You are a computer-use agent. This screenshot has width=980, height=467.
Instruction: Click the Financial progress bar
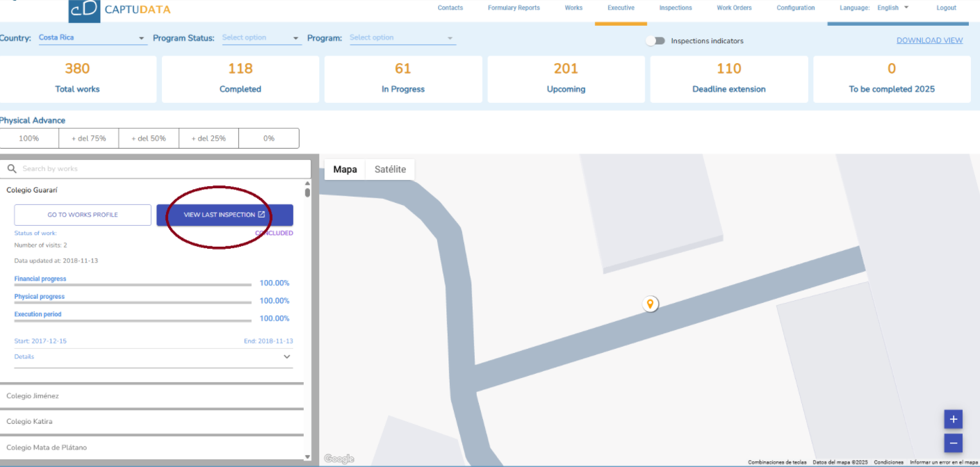[x=133, y=284]
